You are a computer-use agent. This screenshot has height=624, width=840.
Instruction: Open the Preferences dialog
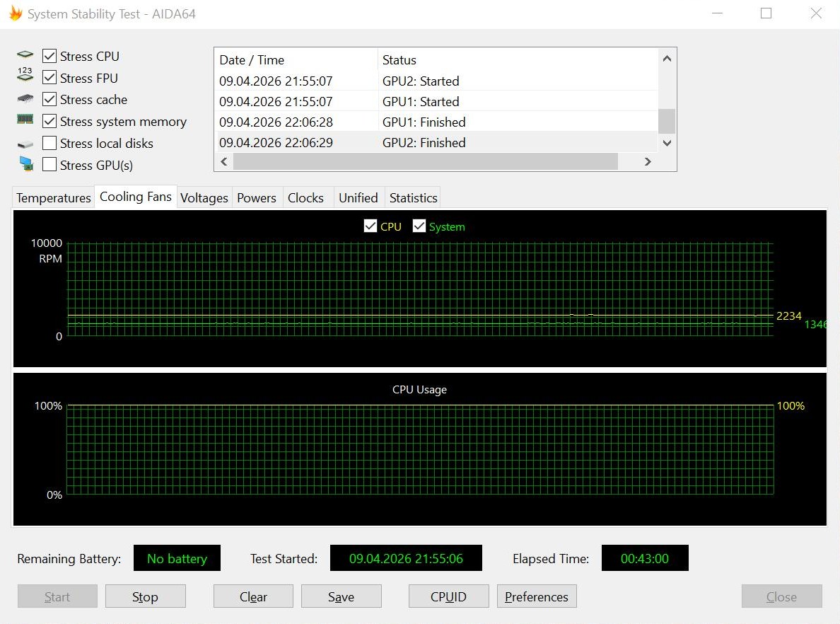536,596
